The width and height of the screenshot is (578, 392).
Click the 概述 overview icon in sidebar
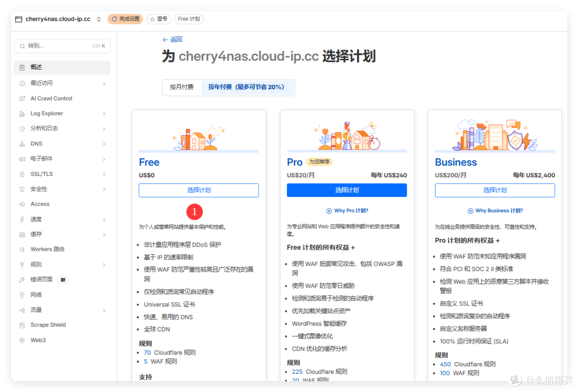[22, 67]
